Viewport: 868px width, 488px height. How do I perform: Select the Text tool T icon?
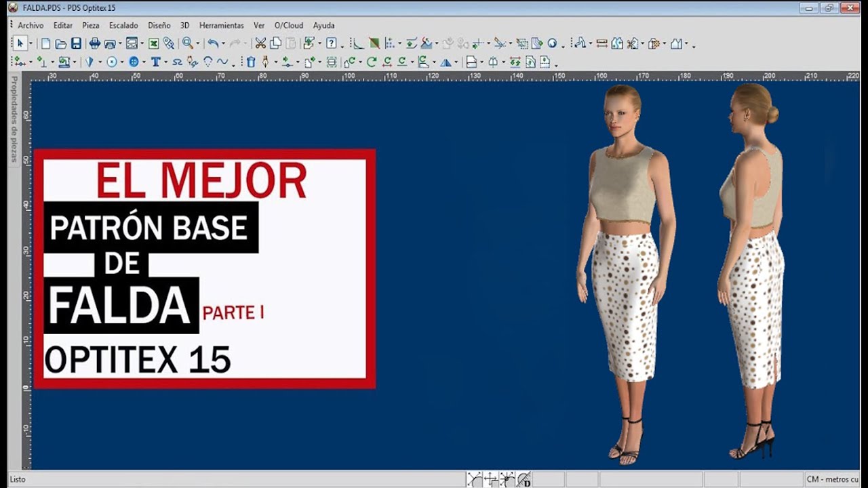point(155,62)
